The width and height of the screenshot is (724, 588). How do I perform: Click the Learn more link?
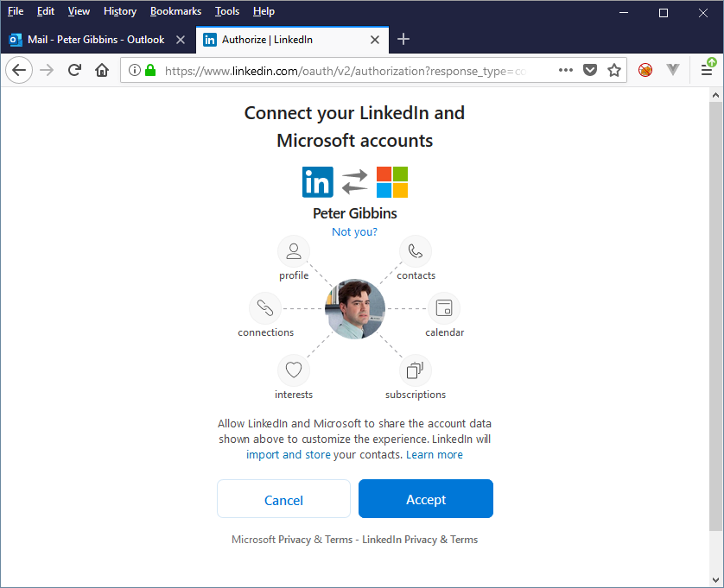tap(435, 455)
